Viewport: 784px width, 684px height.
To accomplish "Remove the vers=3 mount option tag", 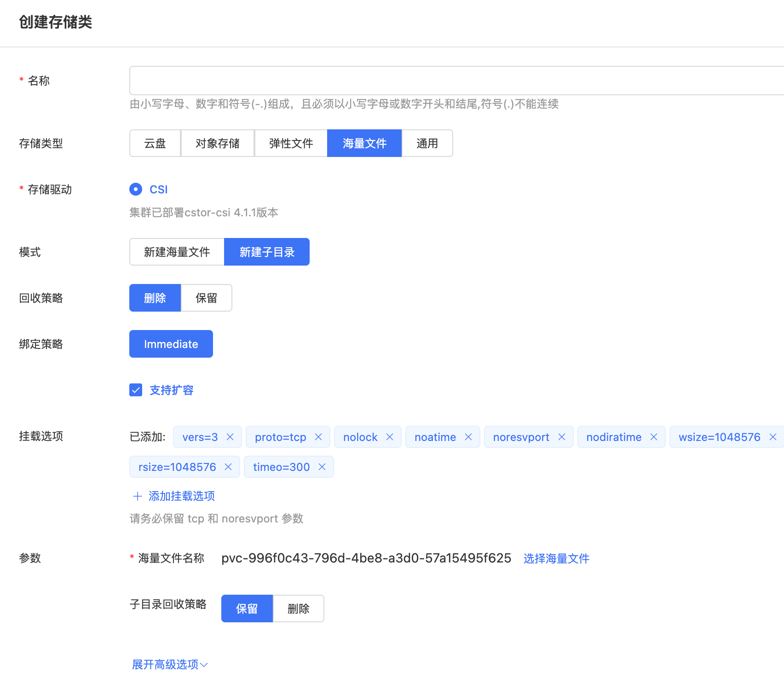I will tap(230, 437).
